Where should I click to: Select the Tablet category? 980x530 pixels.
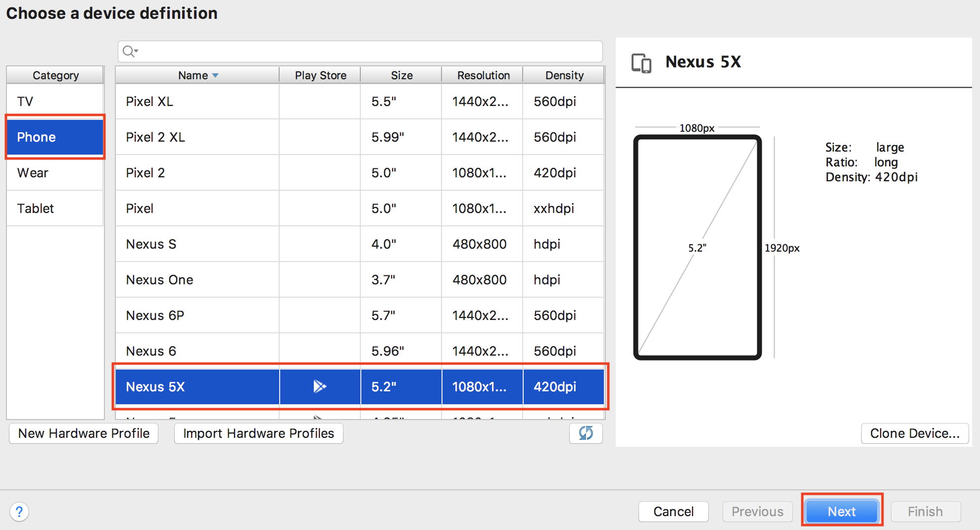point(55,209)
